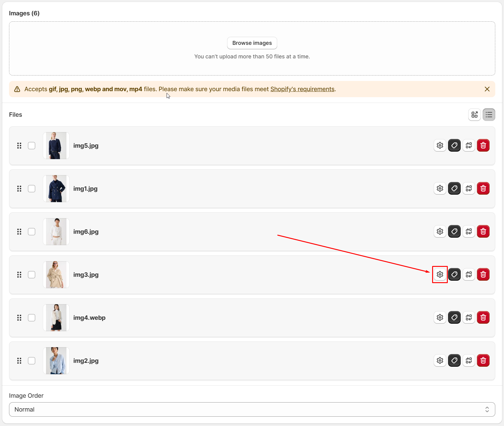Click the img3.jpg trench coat thumbnail
The width and height of the screenshot is (504, 426).
[x=56, y=275]
